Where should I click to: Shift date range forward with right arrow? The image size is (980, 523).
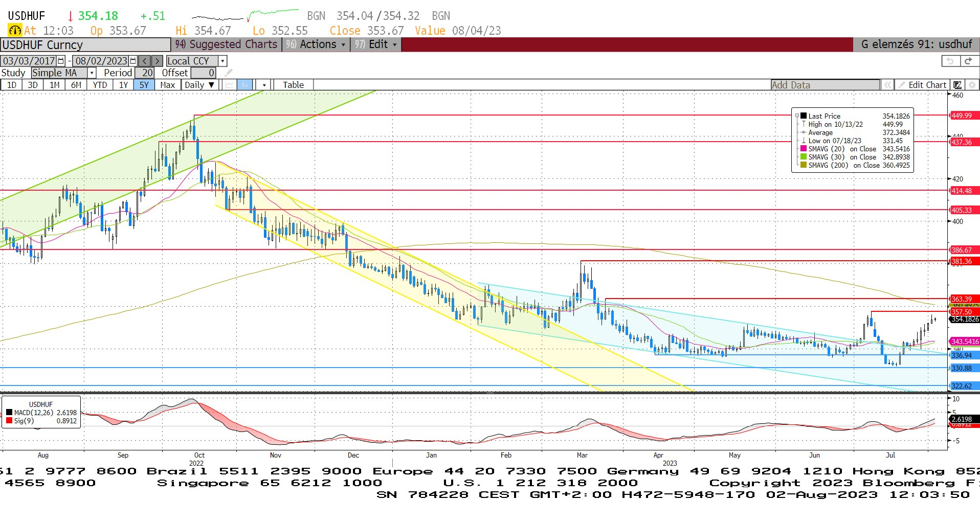(x=158, y=61)
